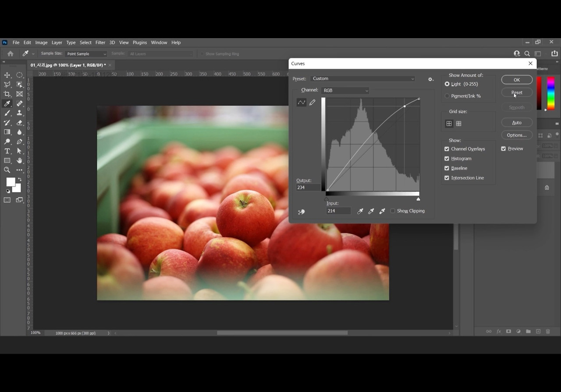
Task: Choose the curve point editing mode
Action: [x=302, y=103]
